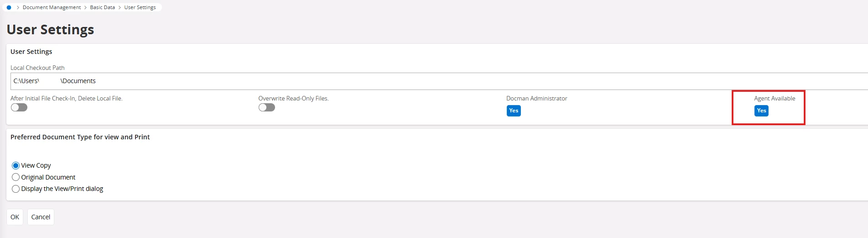The image size is (868, 238).
Task: Click Agent Available Yes badge
Action: pos(761,111)
